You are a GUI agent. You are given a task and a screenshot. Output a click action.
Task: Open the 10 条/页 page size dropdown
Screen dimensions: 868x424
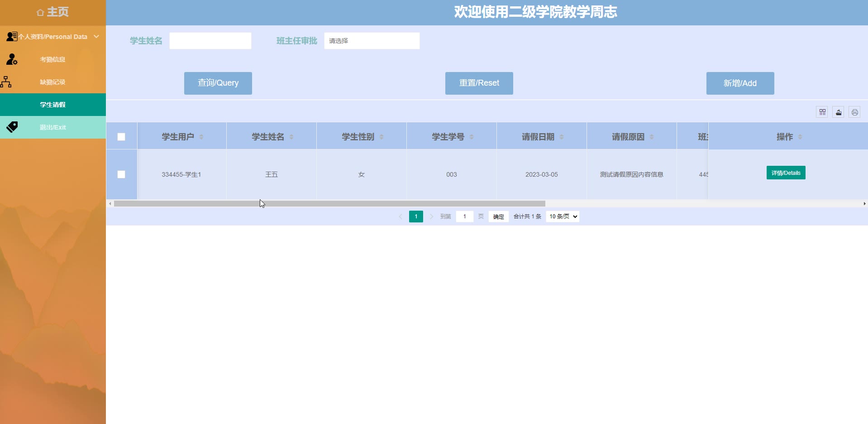point(563,217)
